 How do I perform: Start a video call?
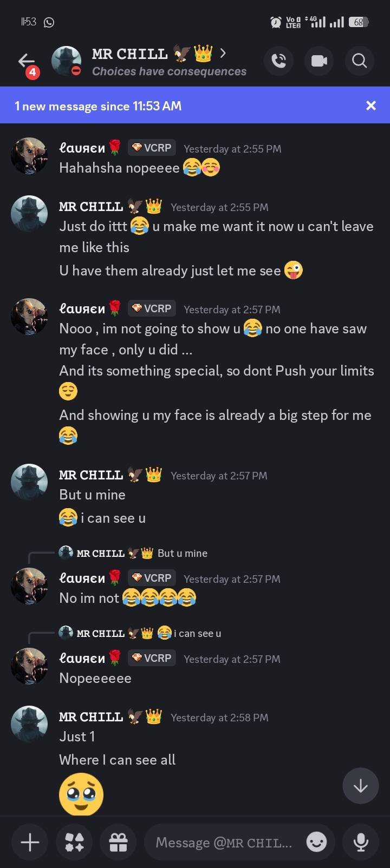tap(319, 61)
